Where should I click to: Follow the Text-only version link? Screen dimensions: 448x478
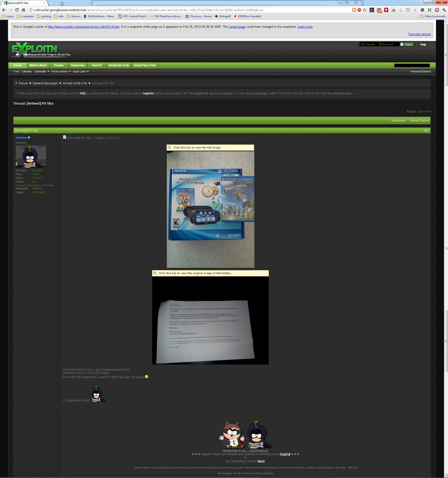coord(419,34)
